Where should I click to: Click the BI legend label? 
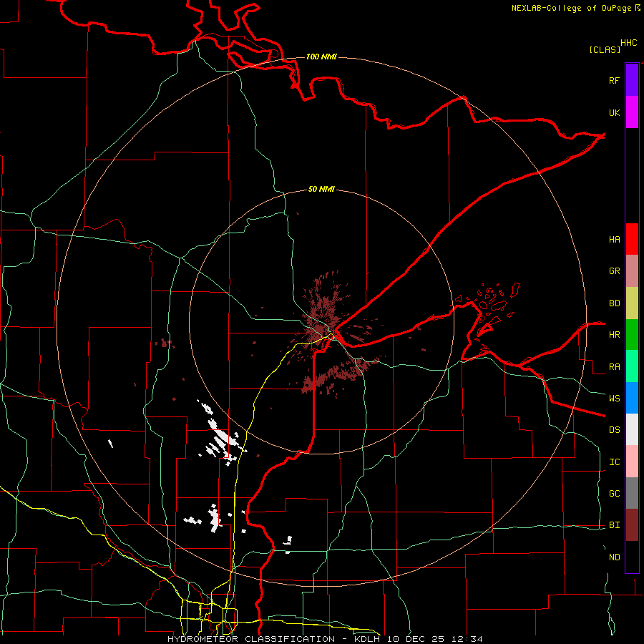[x=614, y=525]
